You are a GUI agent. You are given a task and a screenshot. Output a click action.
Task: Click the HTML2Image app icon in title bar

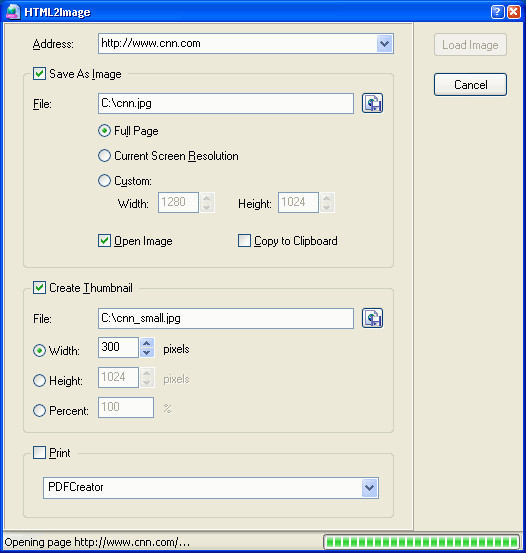point(13,12)
